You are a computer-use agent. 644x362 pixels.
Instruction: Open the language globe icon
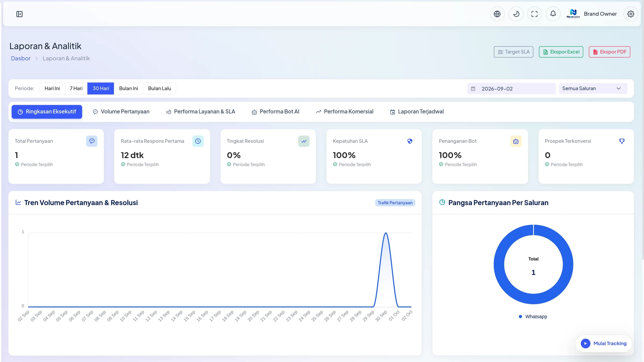coord(497,14)
